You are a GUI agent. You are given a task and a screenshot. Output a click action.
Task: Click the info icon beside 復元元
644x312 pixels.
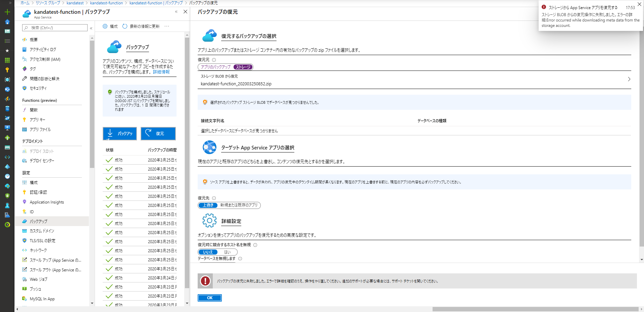pos(214,60)
